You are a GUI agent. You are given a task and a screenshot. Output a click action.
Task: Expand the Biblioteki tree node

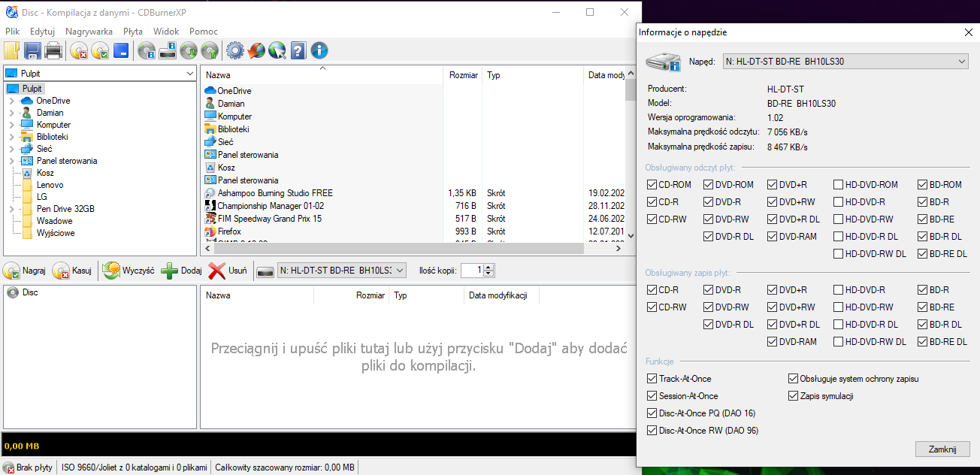coord(11,137)
